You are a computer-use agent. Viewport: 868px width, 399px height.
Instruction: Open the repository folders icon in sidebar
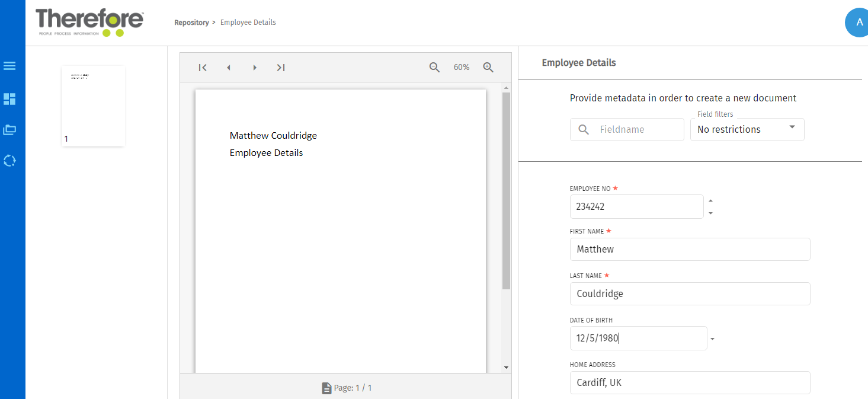point(9,129)
